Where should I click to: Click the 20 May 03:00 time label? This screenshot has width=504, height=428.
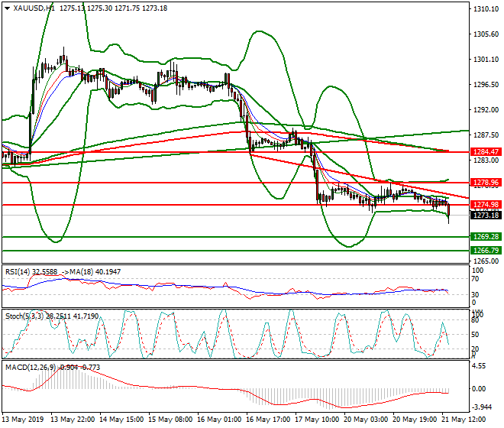tap(366, 420)
